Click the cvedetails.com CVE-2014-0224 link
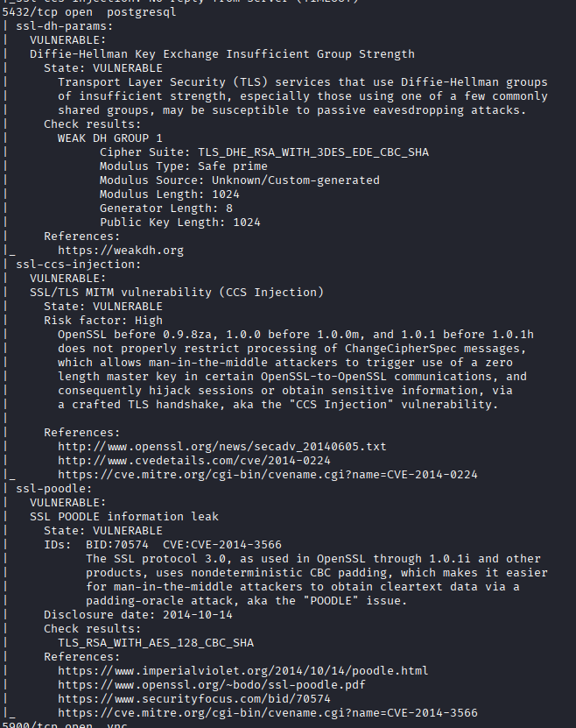This screenshot has height=728, width=576. tap(193, 461)
